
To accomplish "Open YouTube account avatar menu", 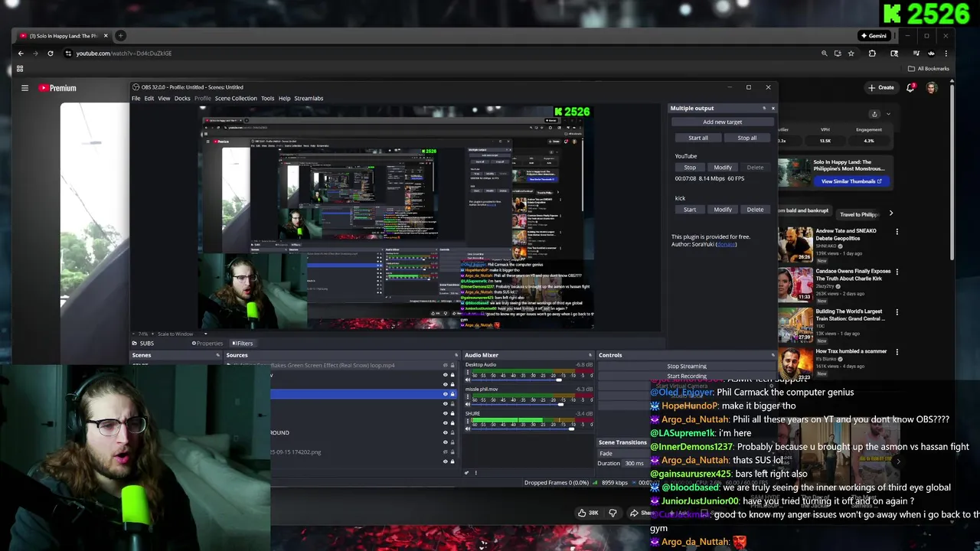I will 932,87.
